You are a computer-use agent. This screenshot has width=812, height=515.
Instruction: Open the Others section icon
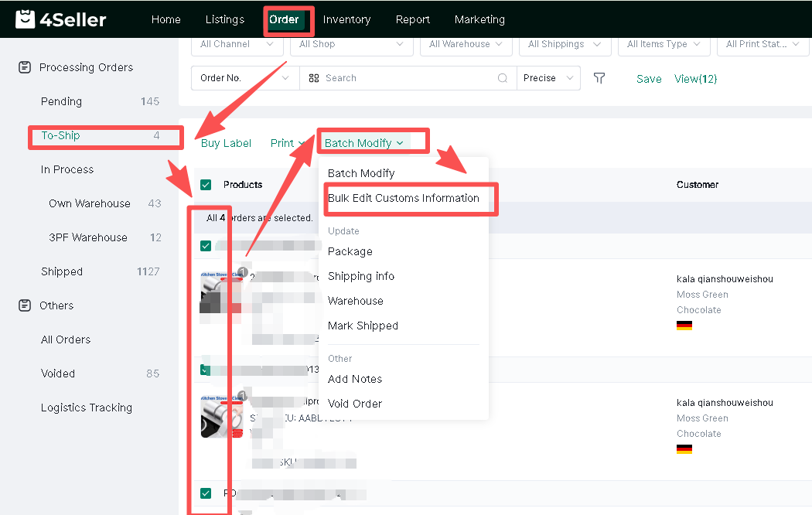25,305
